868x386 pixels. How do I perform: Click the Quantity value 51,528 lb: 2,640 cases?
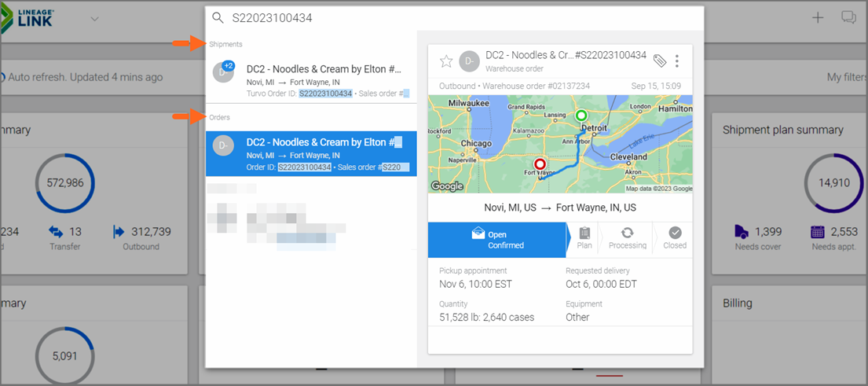coord(486,318)
